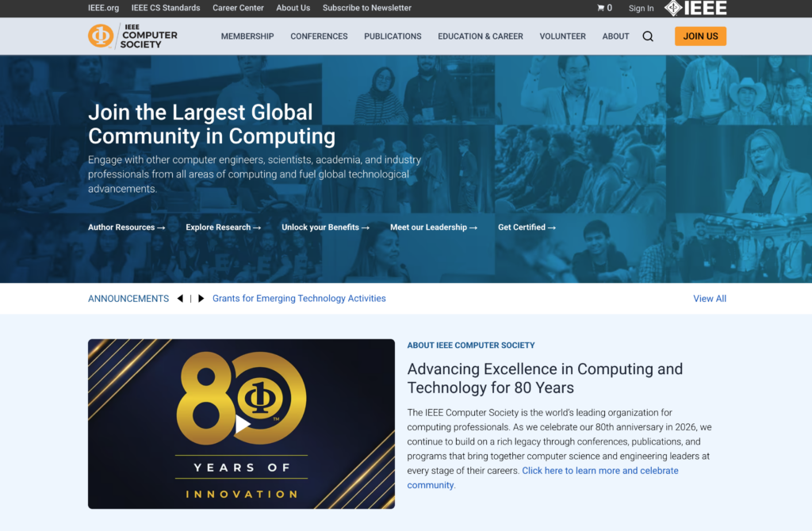Click the Advancing Excellence in Computing headline
This screenshot has height=531, width=812.
point(545,378)
